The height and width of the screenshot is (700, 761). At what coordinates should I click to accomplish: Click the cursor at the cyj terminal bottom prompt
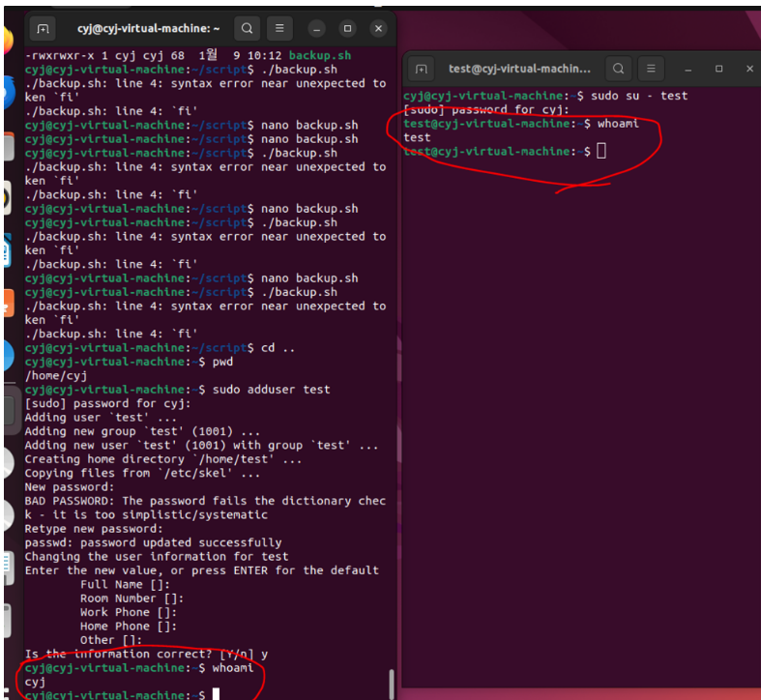click(x=216, y=694)
